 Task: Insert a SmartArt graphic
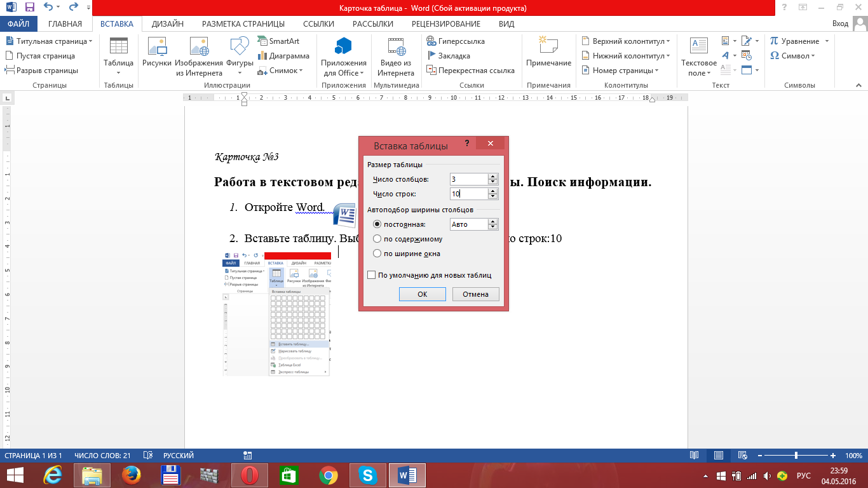278,41
